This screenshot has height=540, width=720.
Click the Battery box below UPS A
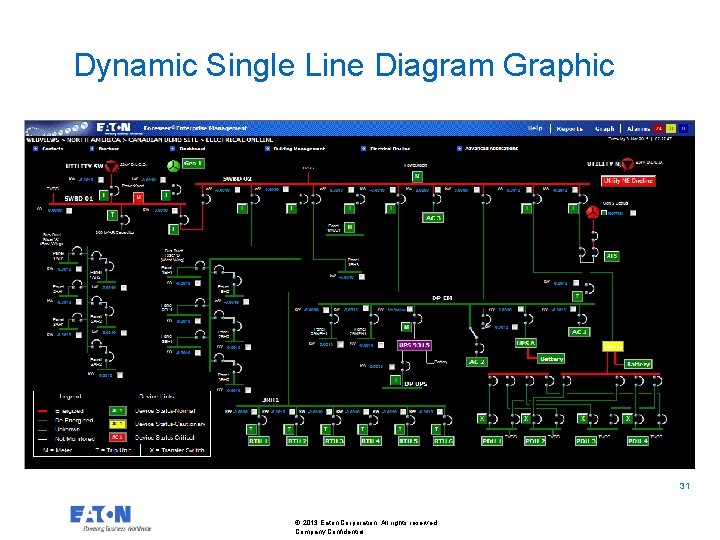pos(551,359)
